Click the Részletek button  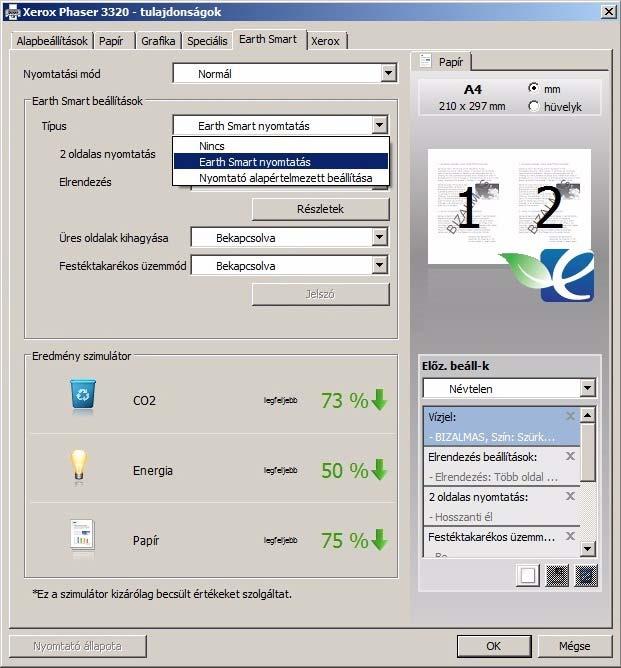click(320, 209)
